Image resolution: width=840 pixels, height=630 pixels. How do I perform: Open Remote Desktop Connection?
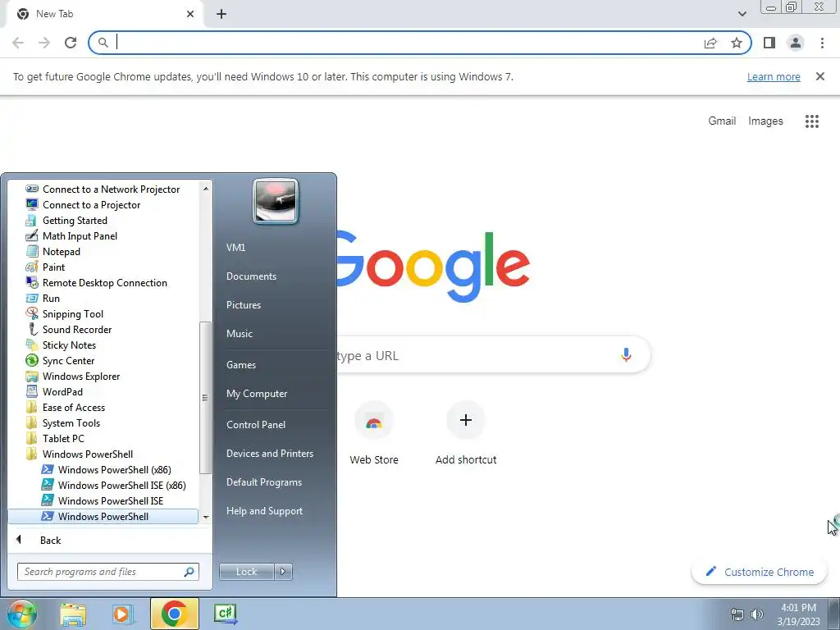103,283
